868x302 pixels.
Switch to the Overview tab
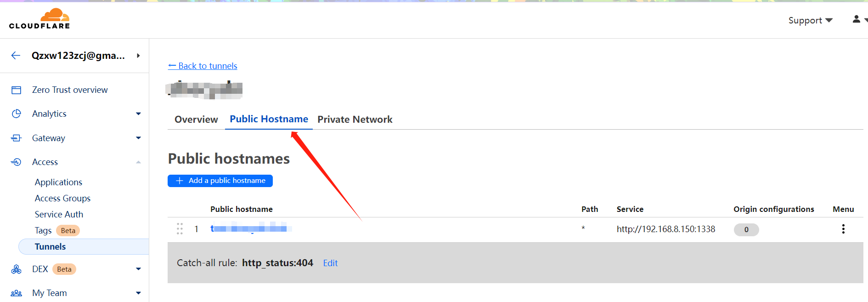pyautogui.click(x=196, y=120)
